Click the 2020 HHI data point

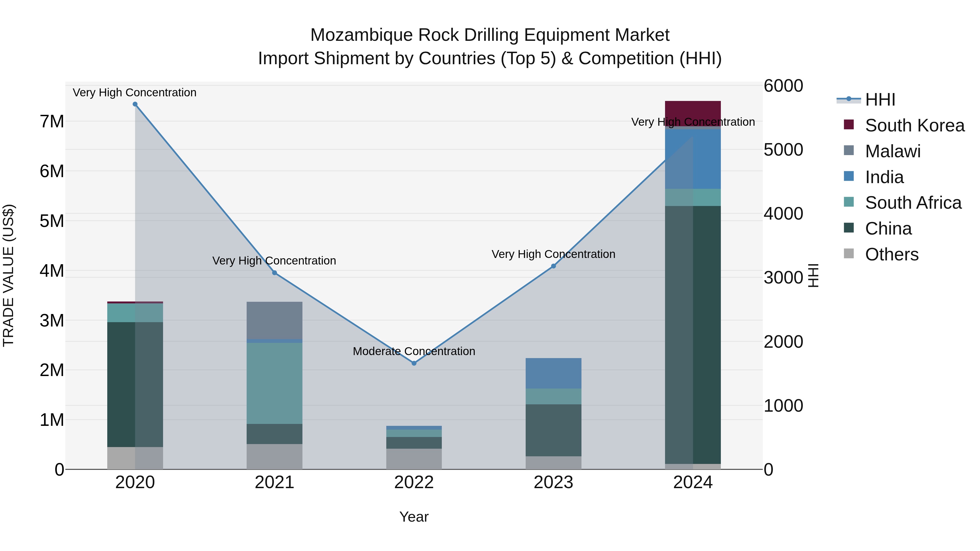pos(135,104)
